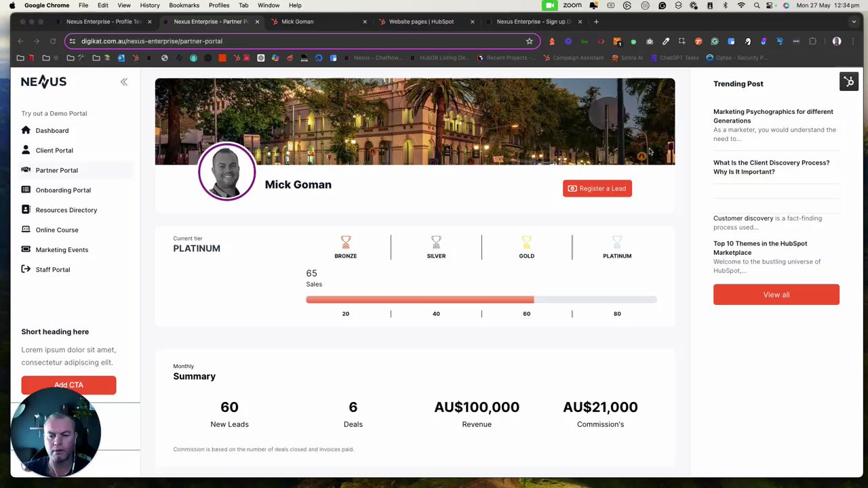
Task: Click the Staff Portal sign-in icon
Action: pos(26,269)
